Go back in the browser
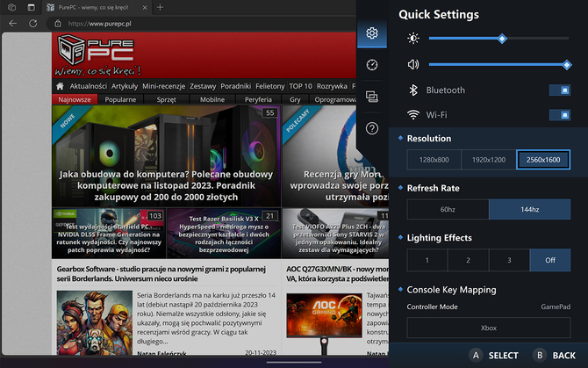Screen dimensions: 588x368 13,24
